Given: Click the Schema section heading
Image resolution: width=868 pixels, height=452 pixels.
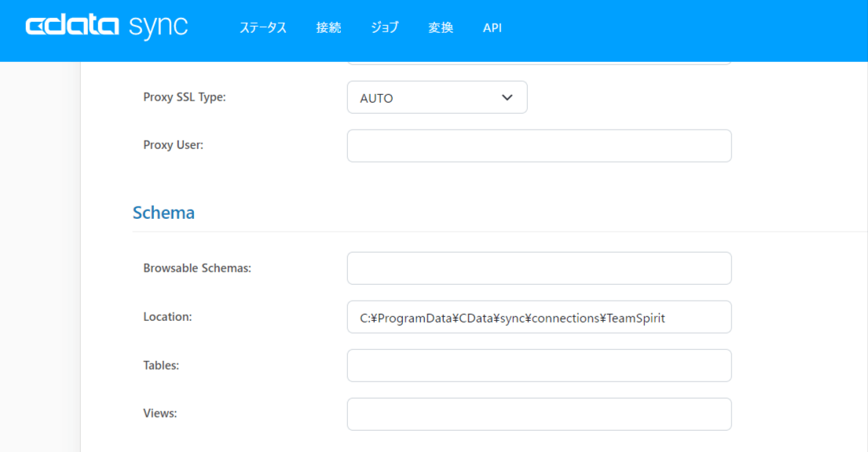Looking at the screenshot, I should pos(163,213).
